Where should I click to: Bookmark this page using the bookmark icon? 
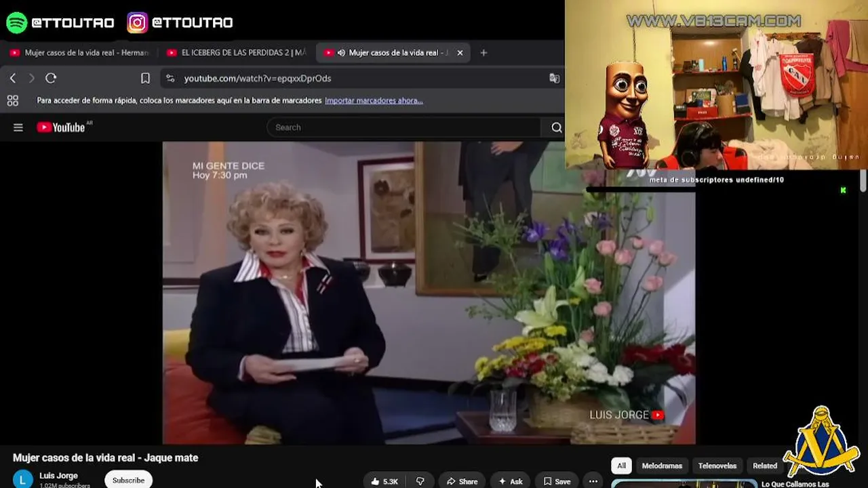click(x=145, y=79)
